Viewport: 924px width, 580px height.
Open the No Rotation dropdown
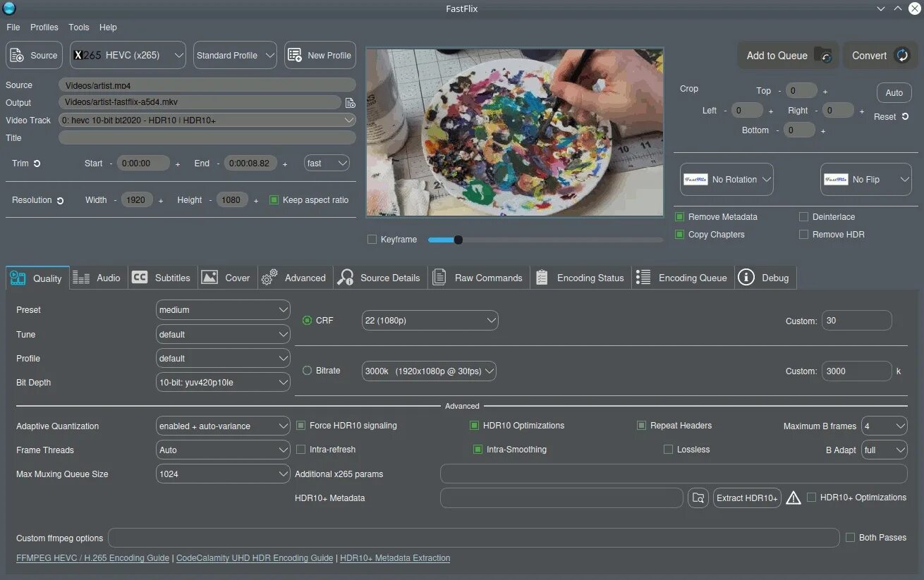tap(727, 180)
